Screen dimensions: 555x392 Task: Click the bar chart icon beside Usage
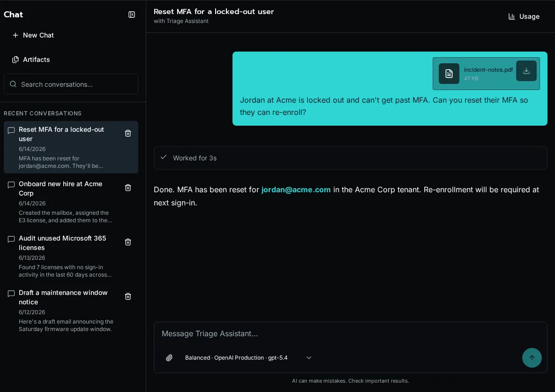(x=511, y=16)
